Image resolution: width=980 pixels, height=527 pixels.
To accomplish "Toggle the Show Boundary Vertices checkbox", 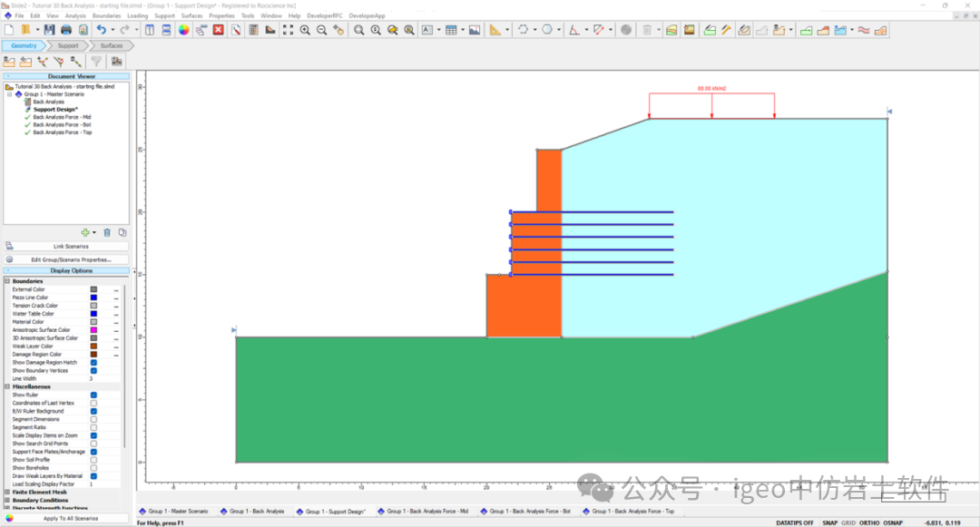I will (93, 370).
